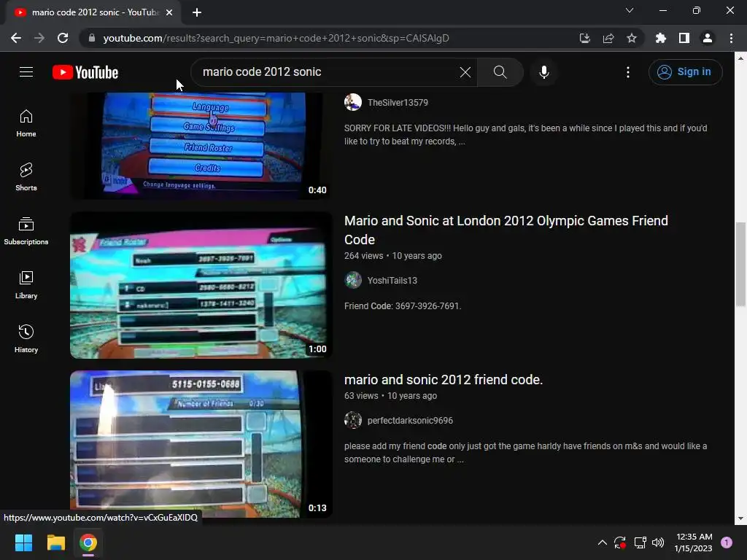Select the mario code 2012 sonic tab
747x560 pixels.
click(93, 12)
